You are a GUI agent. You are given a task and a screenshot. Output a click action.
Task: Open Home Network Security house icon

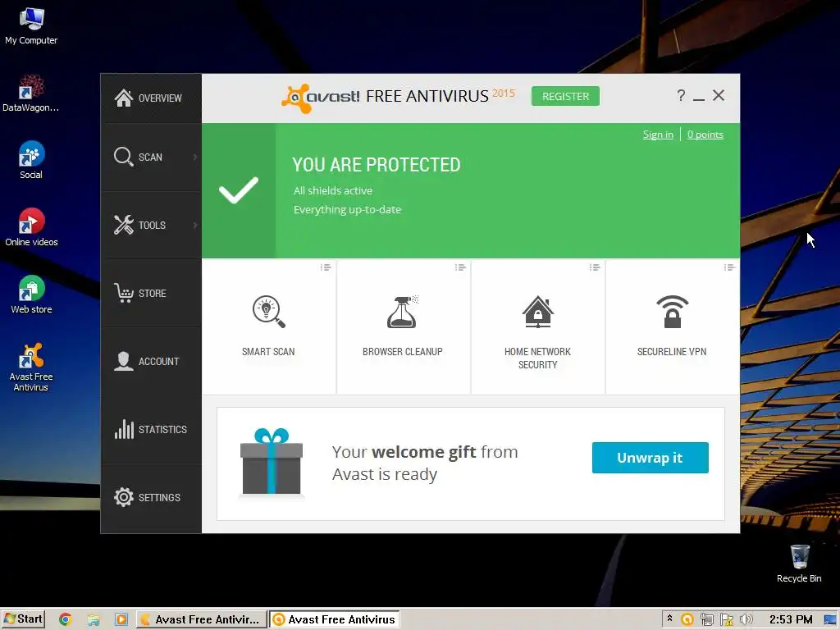538,311
